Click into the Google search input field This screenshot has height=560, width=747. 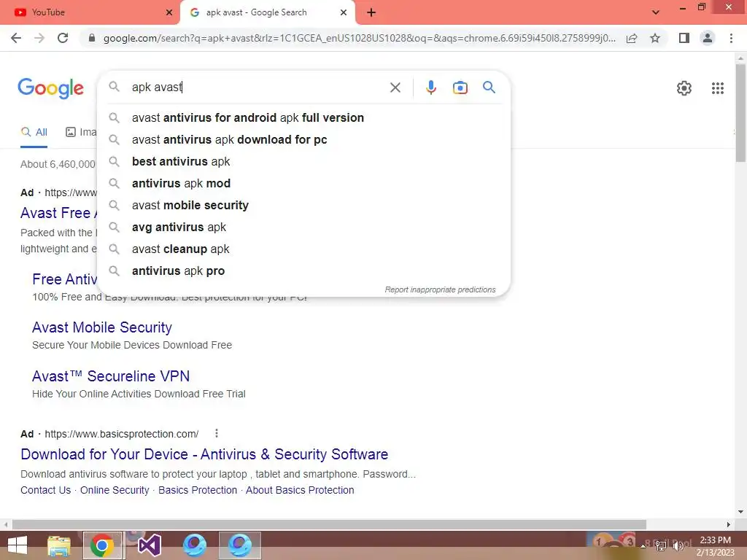point(258,87)
